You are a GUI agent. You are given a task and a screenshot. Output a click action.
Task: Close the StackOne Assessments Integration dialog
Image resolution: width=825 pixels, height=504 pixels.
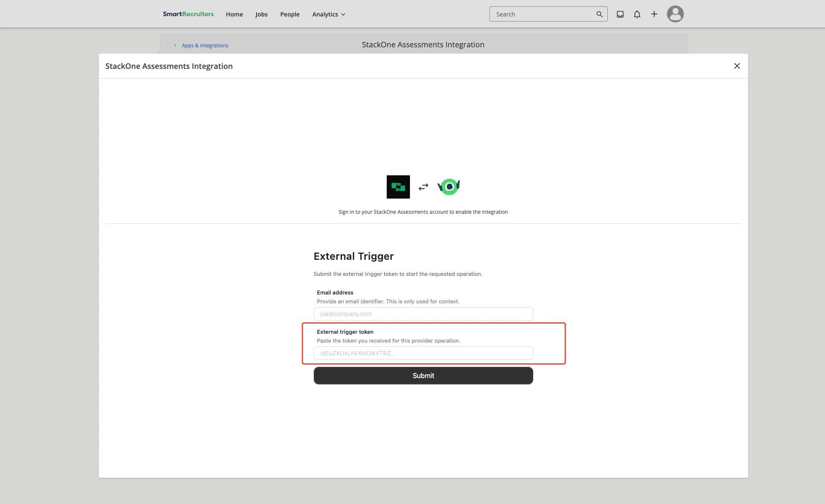point(737,66)
